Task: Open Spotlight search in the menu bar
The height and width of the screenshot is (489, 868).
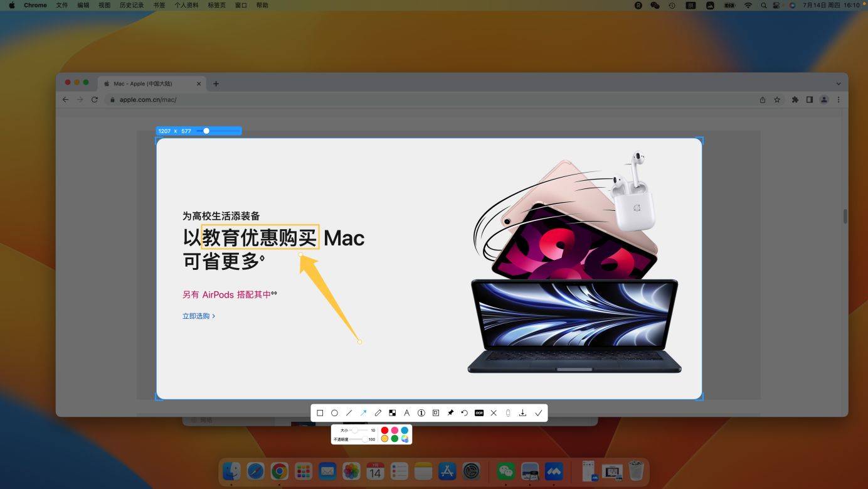Action: pyautogui.click(x=763, y=5)
